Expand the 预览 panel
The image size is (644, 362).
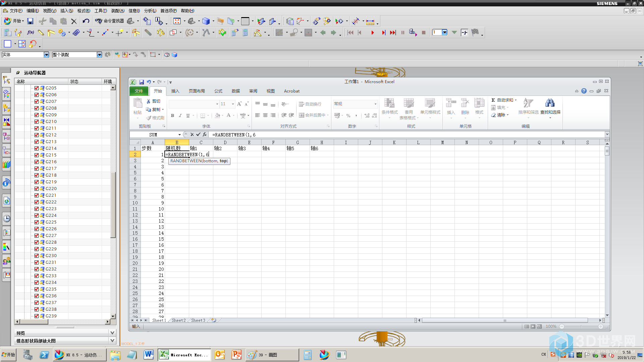point(112,333)
